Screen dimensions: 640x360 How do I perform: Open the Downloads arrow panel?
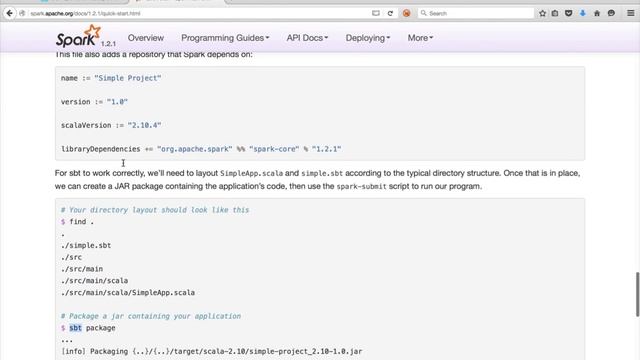point(583,13)
